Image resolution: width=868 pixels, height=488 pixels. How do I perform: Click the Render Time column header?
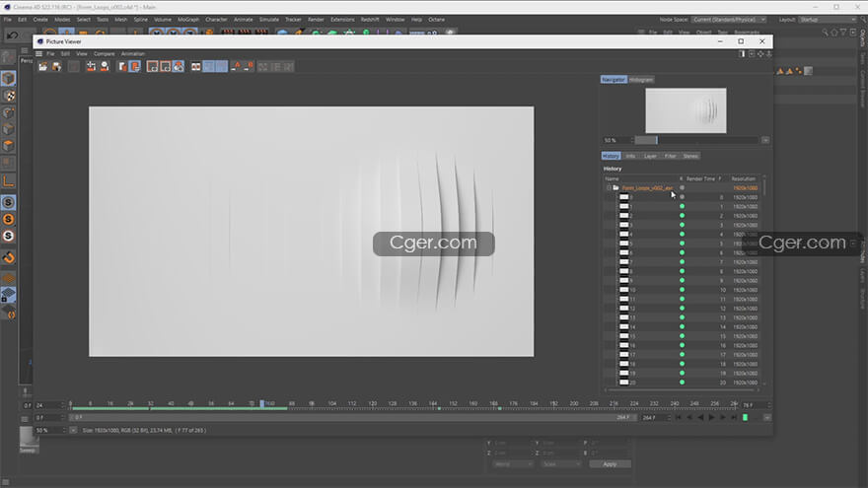point(700,178)
